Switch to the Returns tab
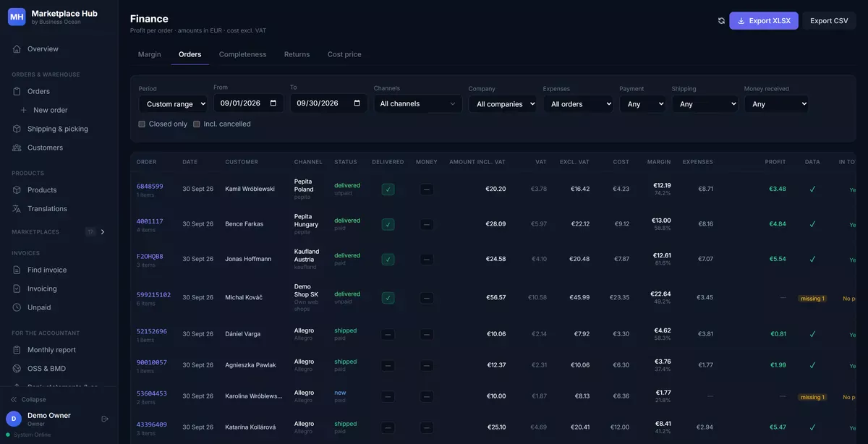Screen dimensions: 868x444 click(297, 55)
